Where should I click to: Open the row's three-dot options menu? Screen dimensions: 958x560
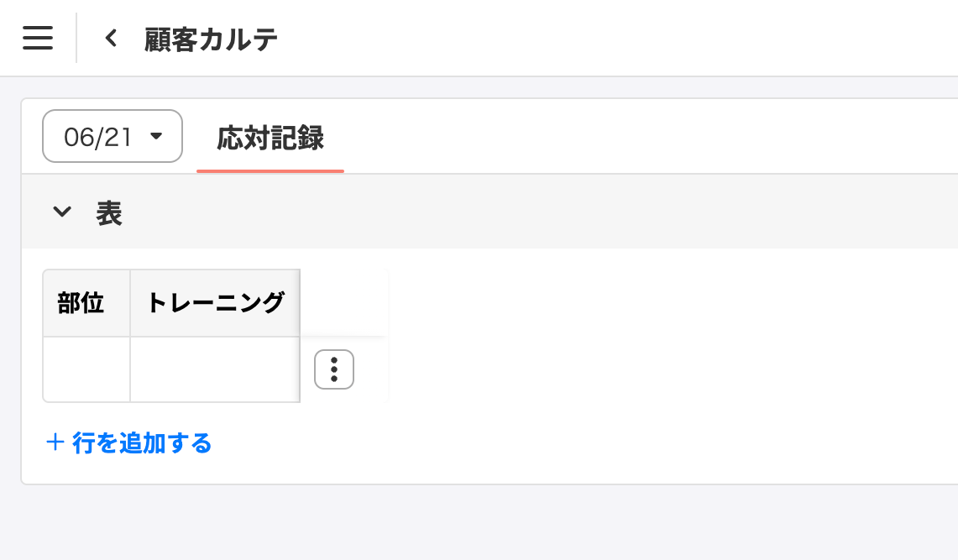pyautogui.click(x=333, y=369)
